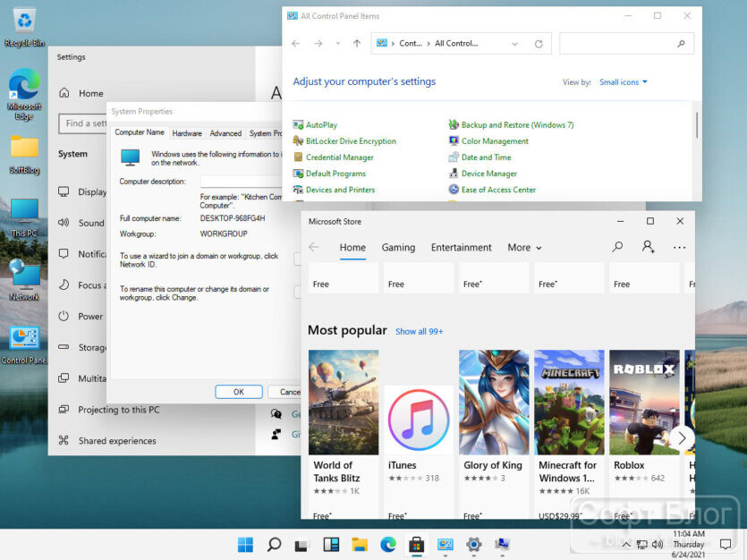Click Back arrow in Control Panel
747x560 pixels.
pos(295,43)
